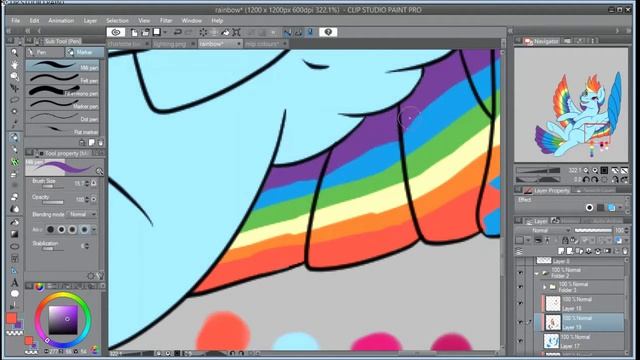Adjust Stabilization stepper arrows
Image resolution: width=640 pixels, height=360 pixels.
click(86, 246)
